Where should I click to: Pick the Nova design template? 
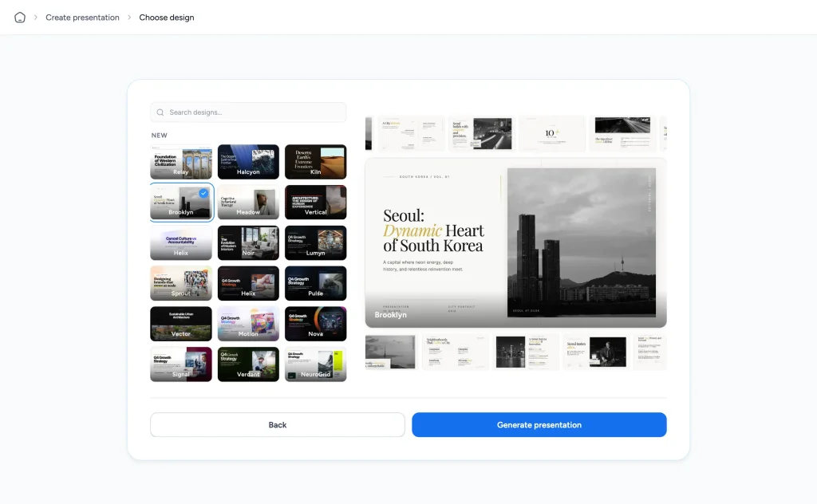pyautogui.click(x=315, y=324)
